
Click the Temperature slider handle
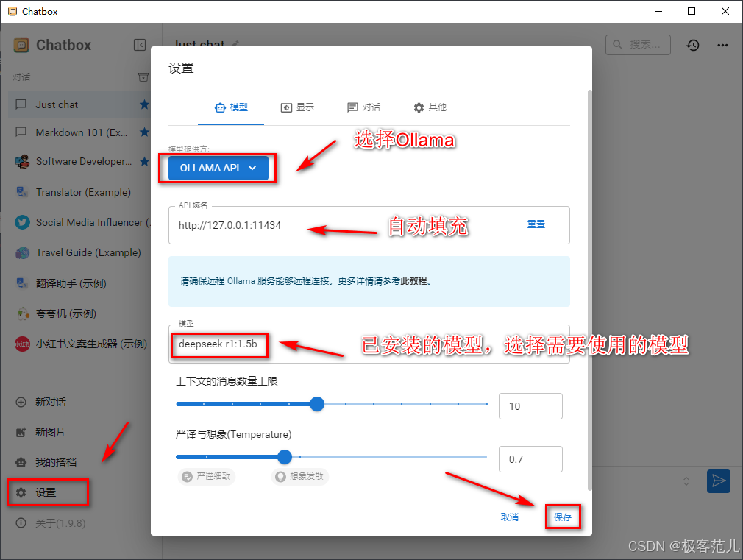(x=284, y=457)
